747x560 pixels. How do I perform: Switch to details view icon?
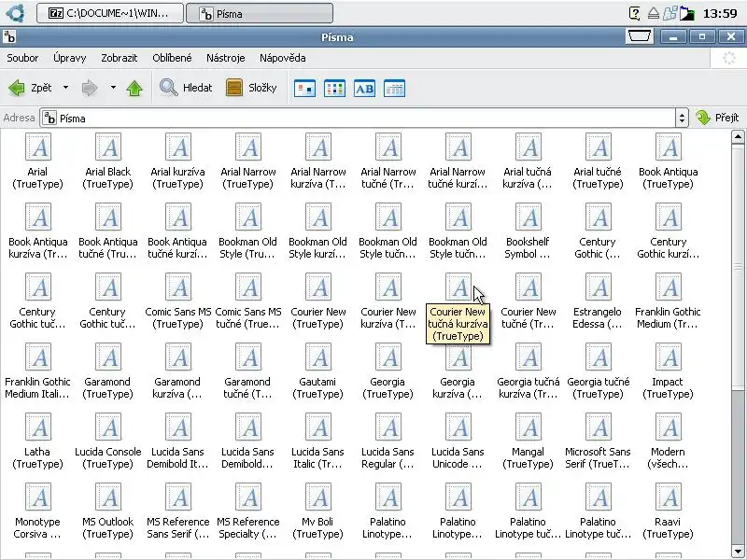pyautogui.click(x=394, y=89)
